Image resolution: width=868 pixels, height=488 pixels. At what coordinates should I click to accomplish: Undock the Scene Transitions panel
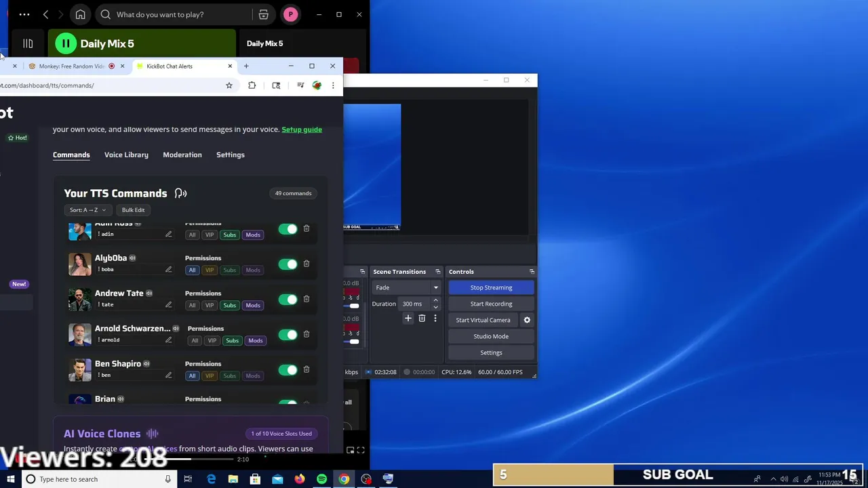point(438,272)
